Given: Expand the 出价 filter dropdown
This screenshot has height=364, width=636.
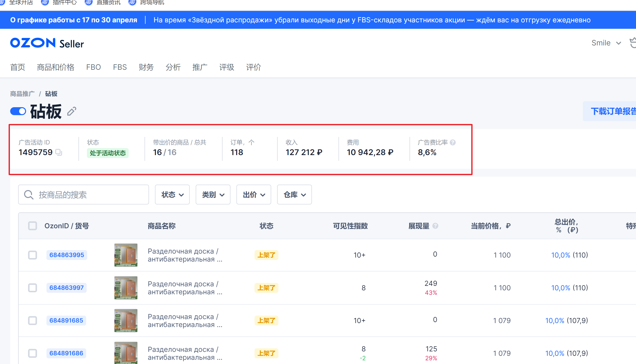Looking at the screenshot, I should tap(254, 195).
